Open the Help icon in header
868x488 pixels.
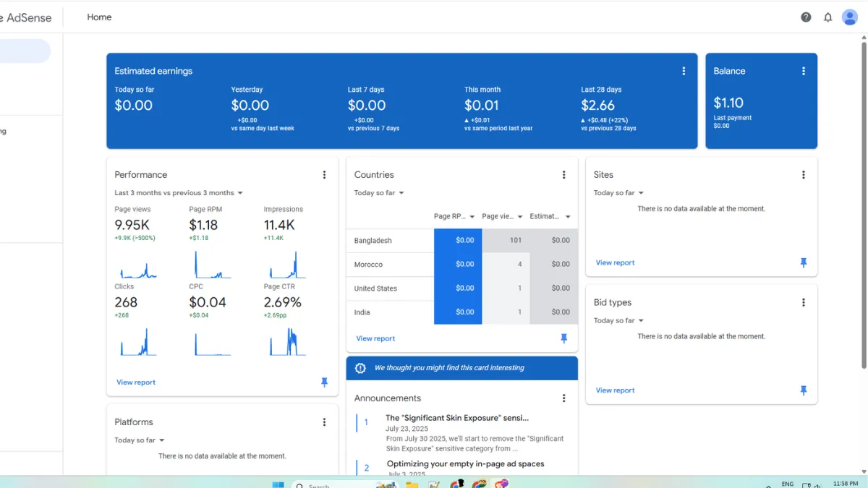pos(806,17)
